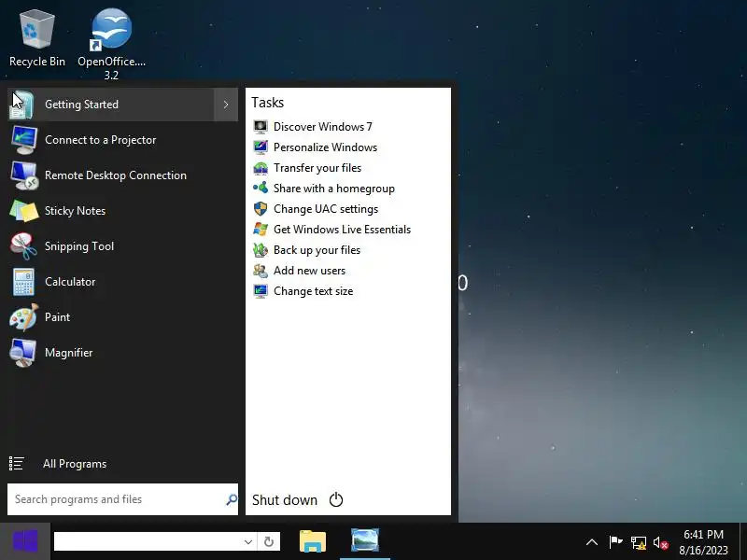Click the Shut down button

pyautogui.click(x=285, y=500)
